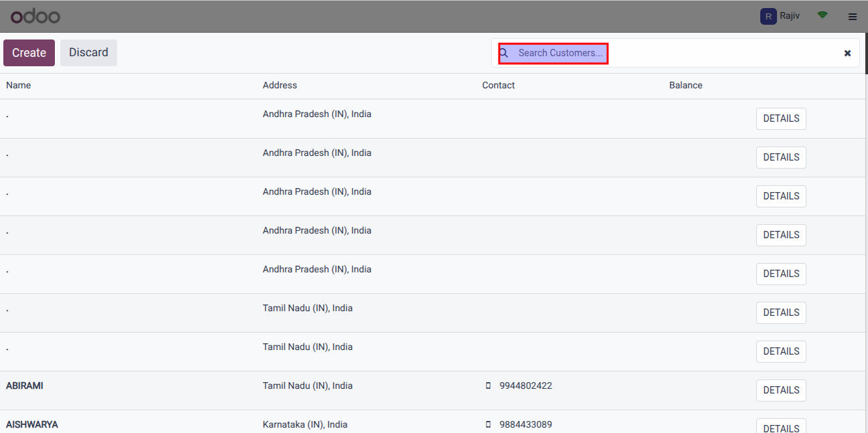Click the Rajiv username label
This screenshot has width=868, height=433.
click(x=790, y=16)
